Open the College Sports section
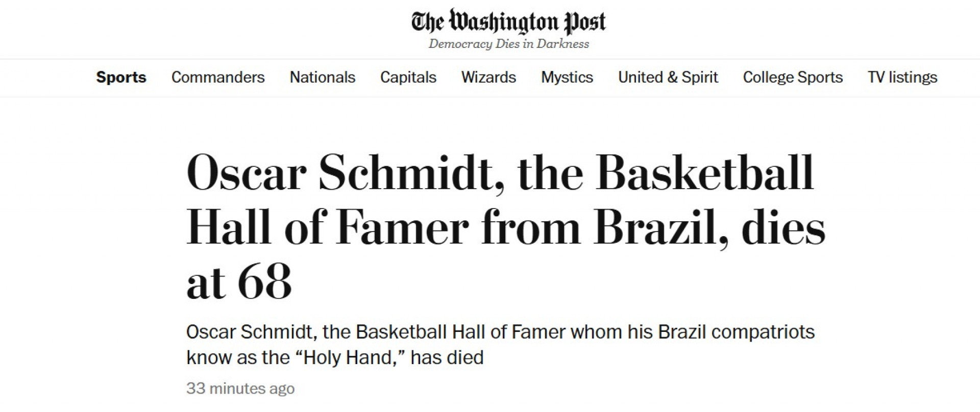This screenshot has width=980, height=412. [793, 78]
